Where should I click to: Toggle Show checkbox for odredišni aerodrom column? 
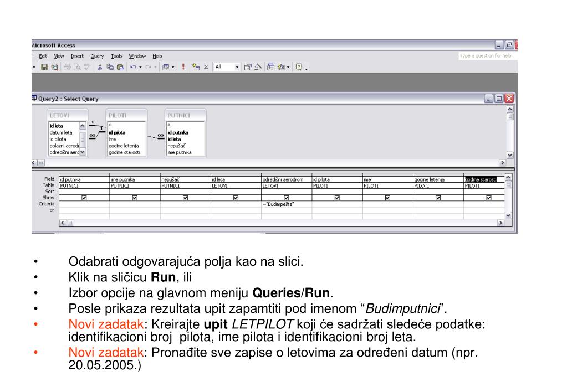(287, 198)
